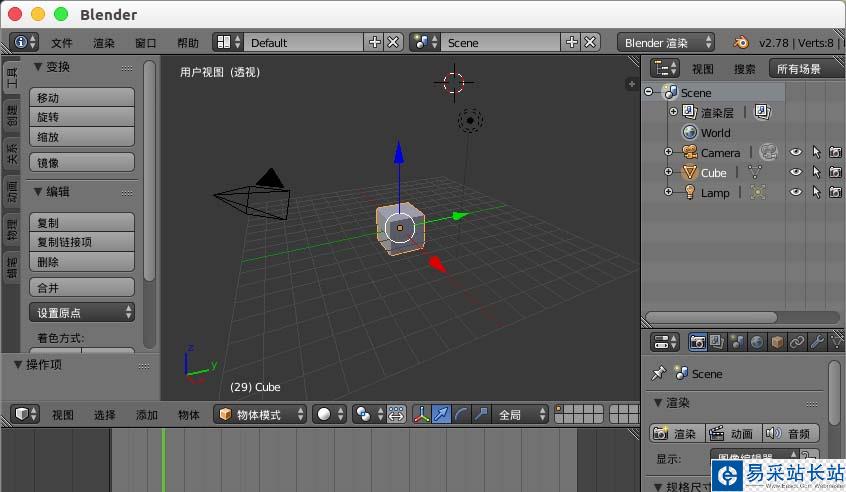This screenshot has height=492, width=846.
Task: Toggle Cube selectability arrow icon
Action: 816,172
